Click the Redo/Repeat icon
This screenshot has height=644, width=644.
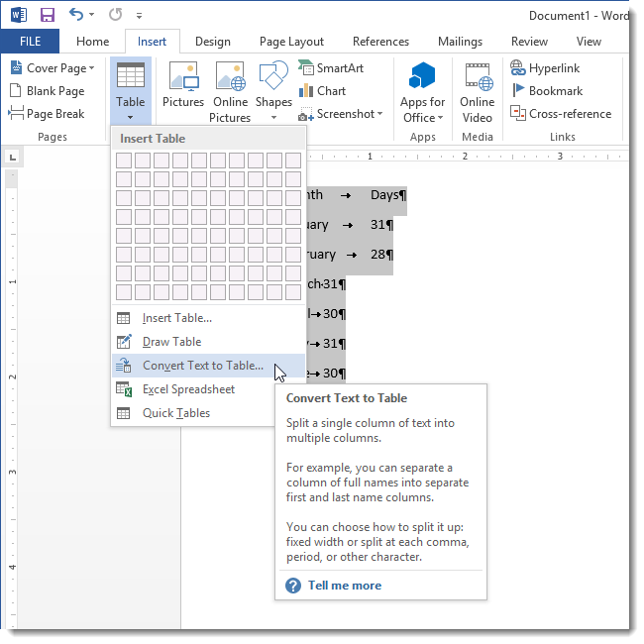click(x=115, y=15)
